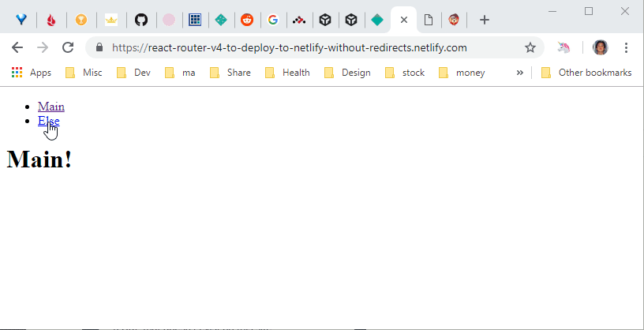The width and height of the screenshot is (644, 330).
Task: Open a new tab with plus button
Action: (x=485, y=20)
